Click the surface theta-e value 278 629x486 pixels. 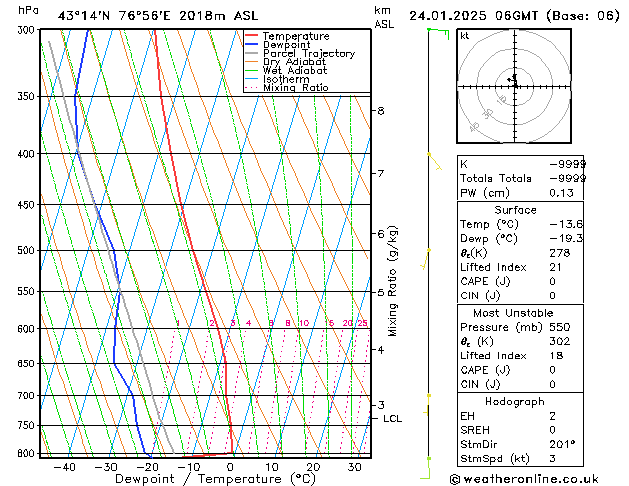point(560,253)
